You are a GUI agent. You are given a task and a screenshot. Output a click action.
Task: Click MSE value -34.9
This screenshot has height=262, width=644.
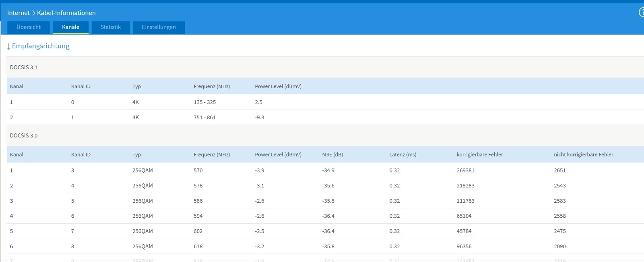[328, 171]
